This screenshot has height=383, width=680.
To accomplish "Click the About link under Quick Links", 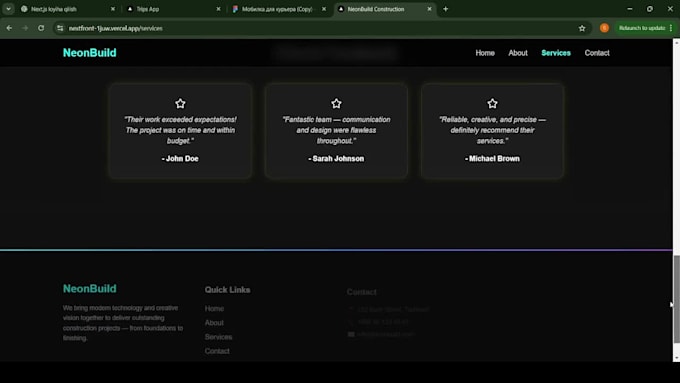I will 214,323.
